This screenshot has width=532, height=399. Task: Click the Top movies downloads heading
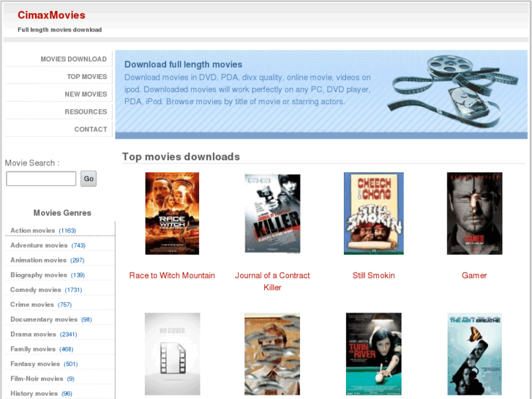(x=181, y=157)
